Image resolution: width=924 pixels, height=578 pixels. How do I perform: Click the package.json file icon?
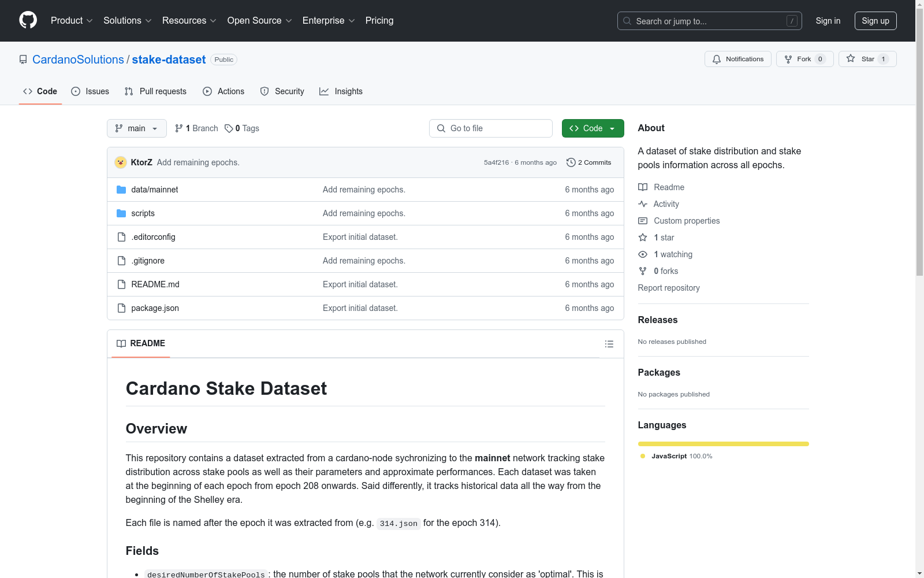click(x=121, y=308)
